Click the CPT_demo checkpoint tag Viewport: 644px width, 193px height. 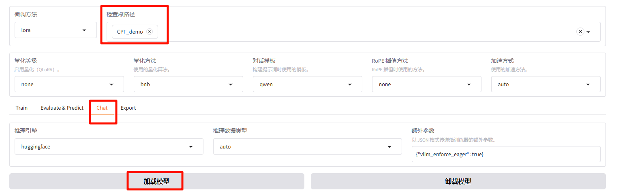pos(130,32)
